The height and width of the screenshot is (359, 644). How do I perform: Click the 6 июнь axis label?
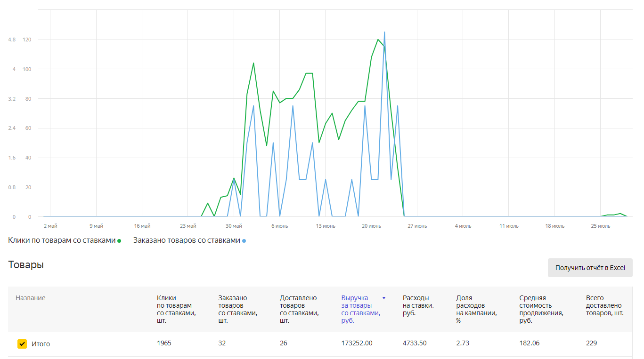point(279,226)
